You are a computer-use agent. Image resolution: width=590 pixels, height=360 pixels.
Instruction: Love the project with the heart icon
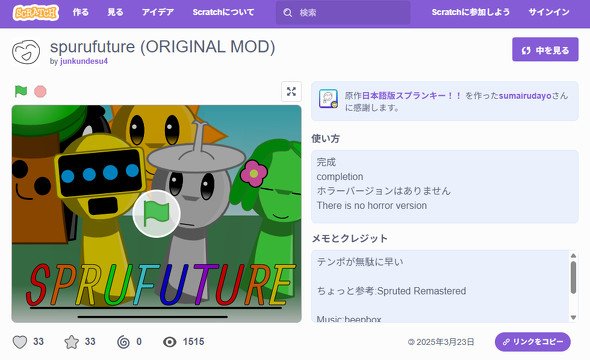(20, 342)
